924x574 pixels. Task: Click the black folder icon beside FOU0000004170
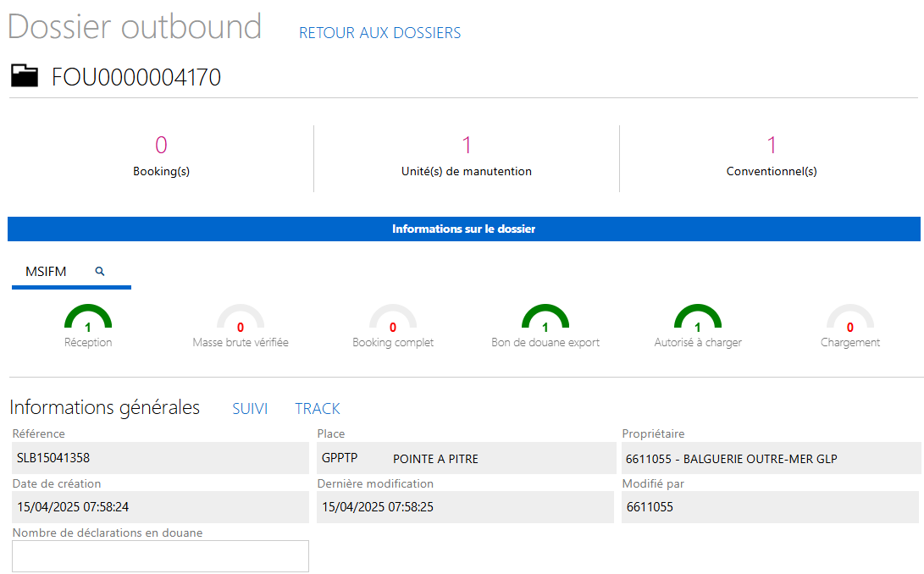point(25,76)
